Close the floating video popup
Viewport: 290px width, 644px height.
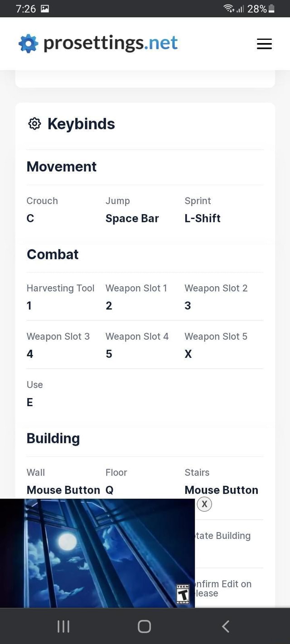[204, 504]
